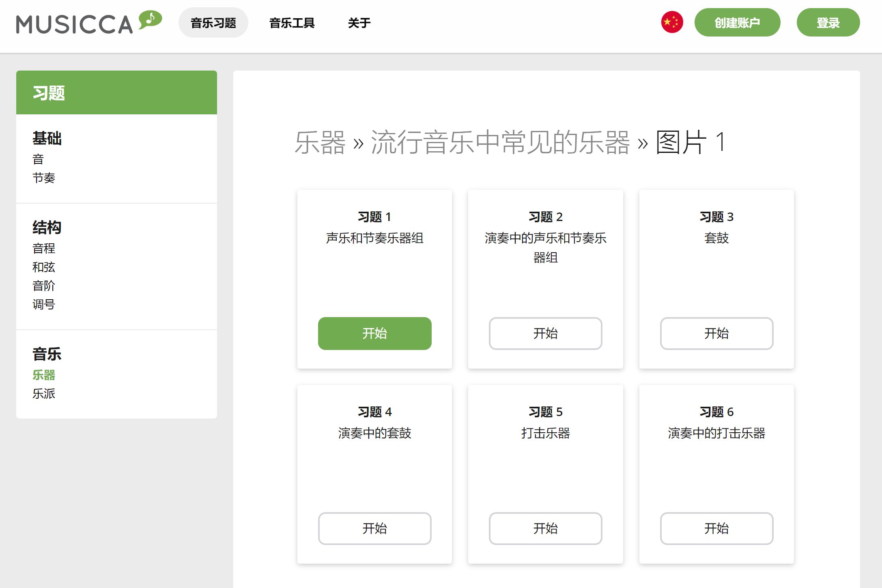The image size is (882, 588).
Task: Open the 音乐习题 menu
Action: tap(213, 23)
